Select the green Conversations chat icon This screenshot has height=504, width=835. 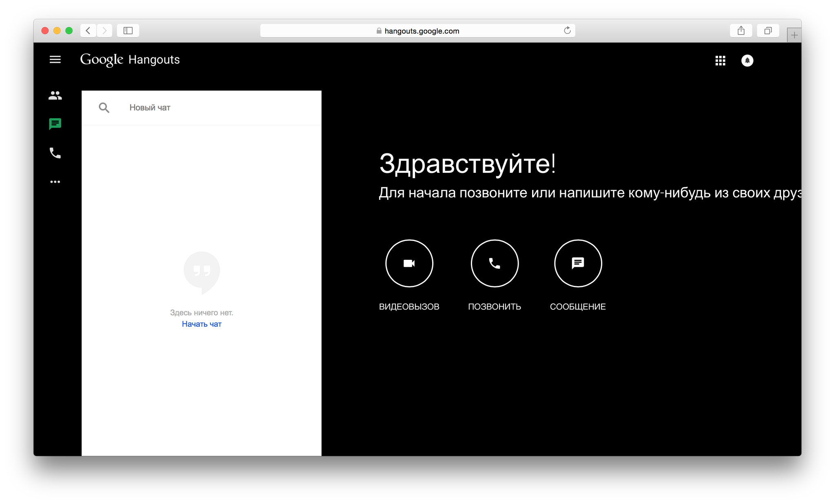[55, 124]
